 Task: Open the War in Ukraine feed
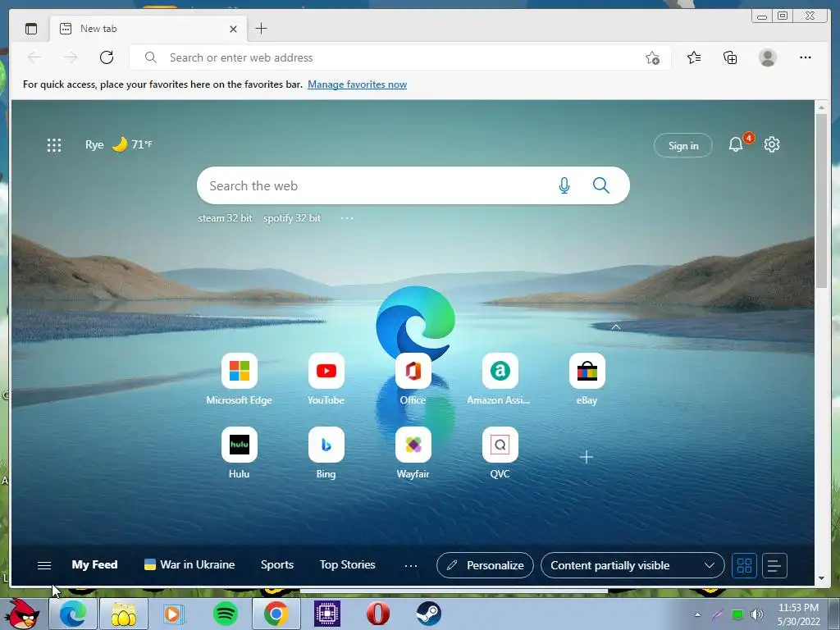pyautogui.click(x=189, y=564)
